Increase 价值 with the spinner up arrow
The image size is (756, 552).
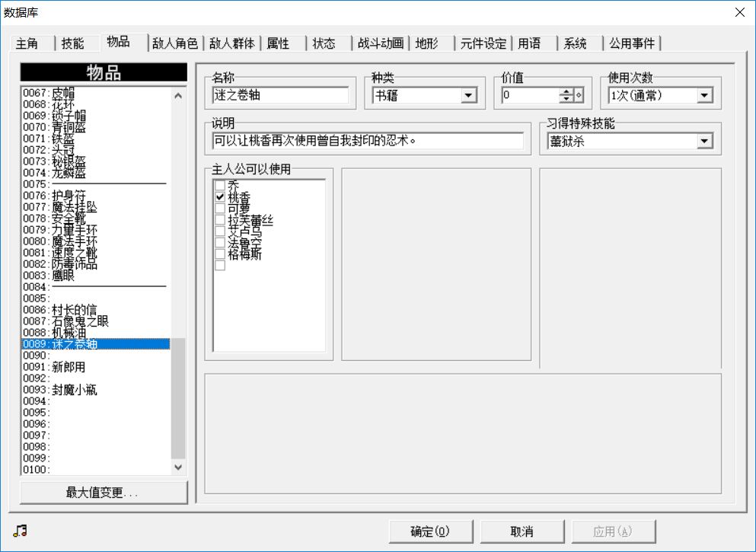[566, 91]
